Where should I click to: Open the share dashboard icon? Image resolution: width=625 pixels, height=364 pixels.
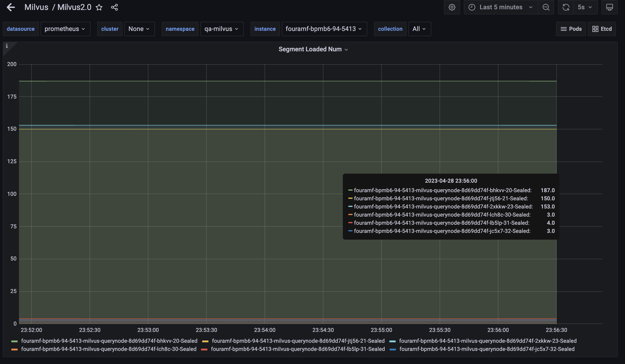[114, 7]
